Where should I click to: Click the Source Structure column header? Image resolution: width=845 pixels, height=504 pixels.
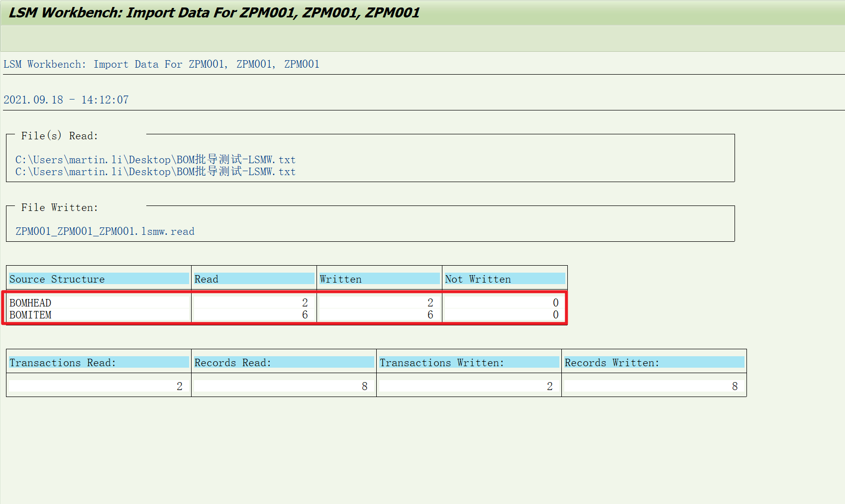coord(57,279)
